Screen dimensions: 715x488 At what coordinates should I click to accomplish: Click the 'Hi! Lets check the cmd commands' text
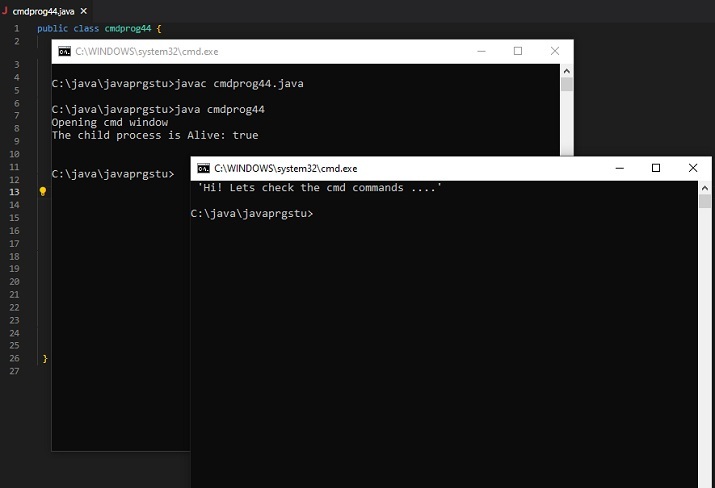[x=320, y=187]
